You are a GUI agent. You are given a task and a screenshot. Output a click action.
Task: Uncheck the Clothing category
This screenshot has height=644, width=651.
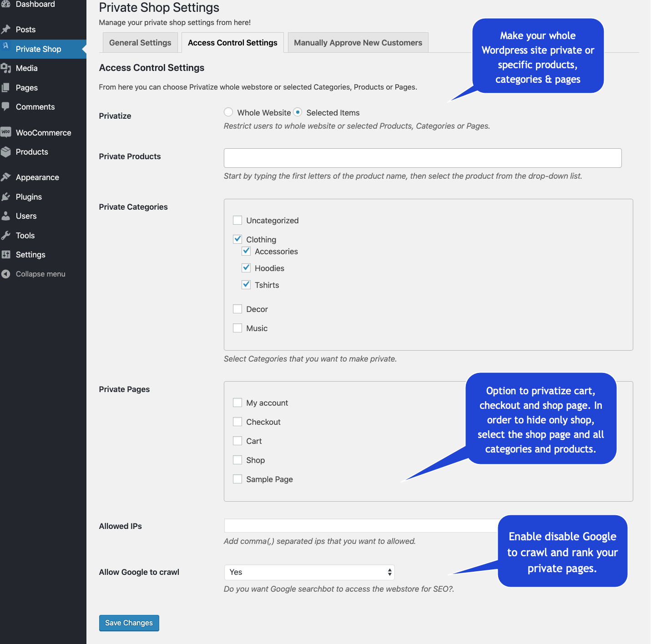pyautogui.click(x=237, y=239)
